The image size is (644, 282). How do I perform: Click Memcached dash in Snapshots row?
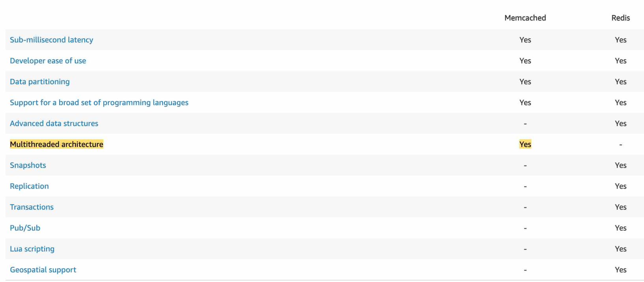pyautogui.click(x=525, y=166)
